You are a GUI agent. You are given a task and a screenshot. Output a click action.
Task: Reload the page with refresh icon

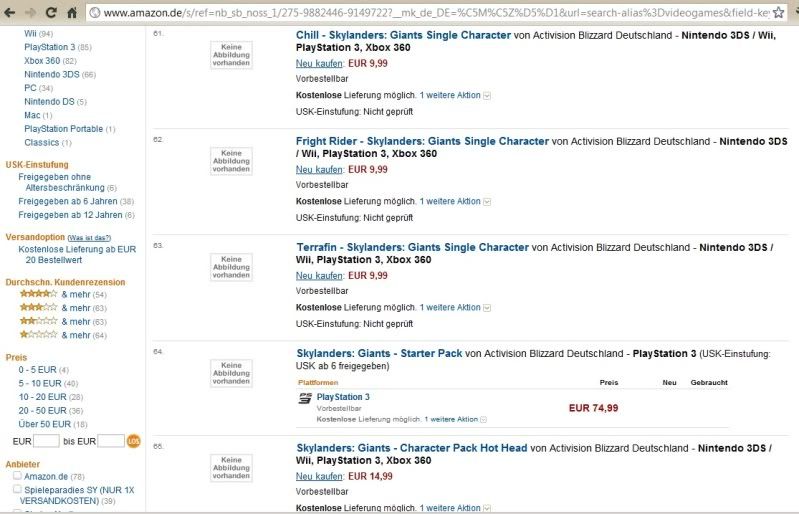(x=51, y=12)
